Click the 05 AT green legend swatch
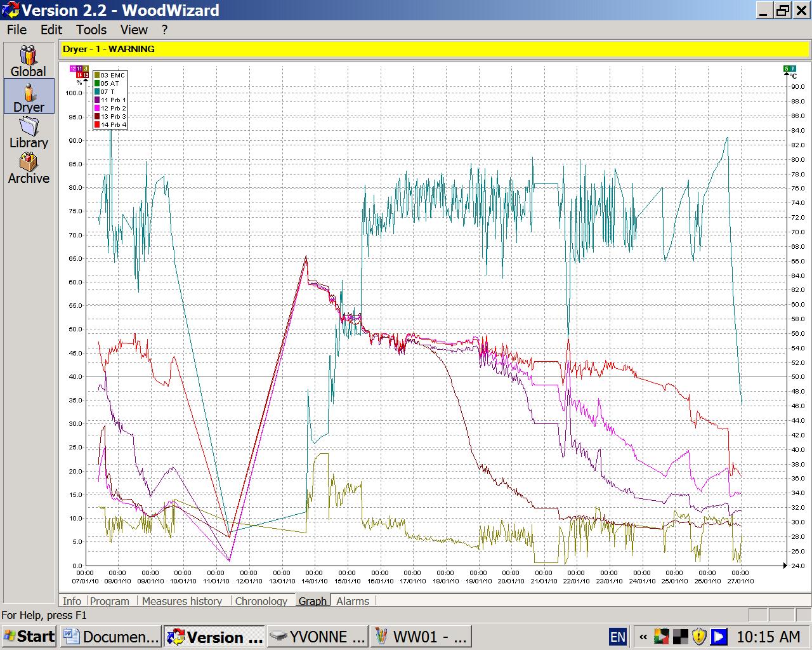This screenshot has height=650, width=812. pos(97,84)
